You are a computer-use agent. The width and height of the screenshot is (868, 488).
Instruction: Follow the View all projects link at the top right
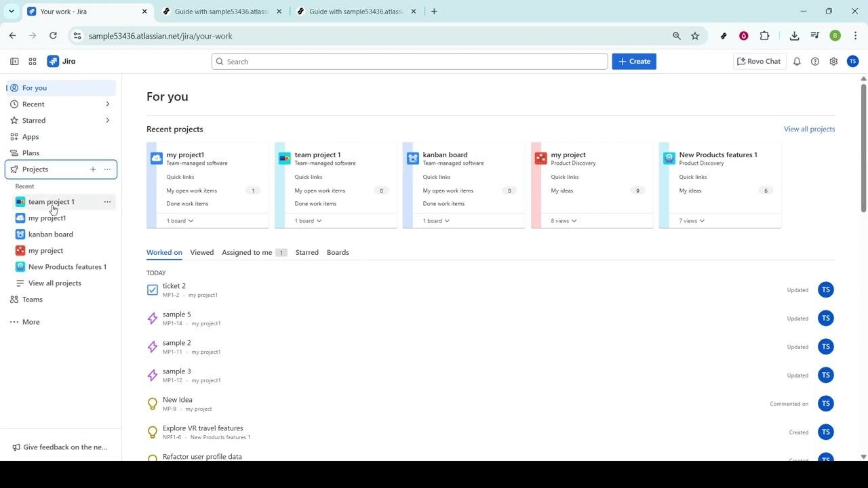(809, 129)
